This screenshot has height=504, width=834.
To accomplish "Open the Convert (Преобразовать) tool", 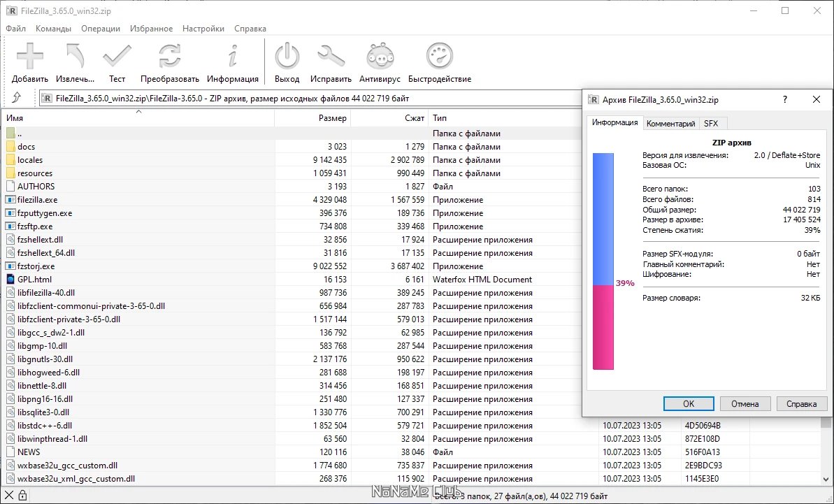I will click(169, 57).
